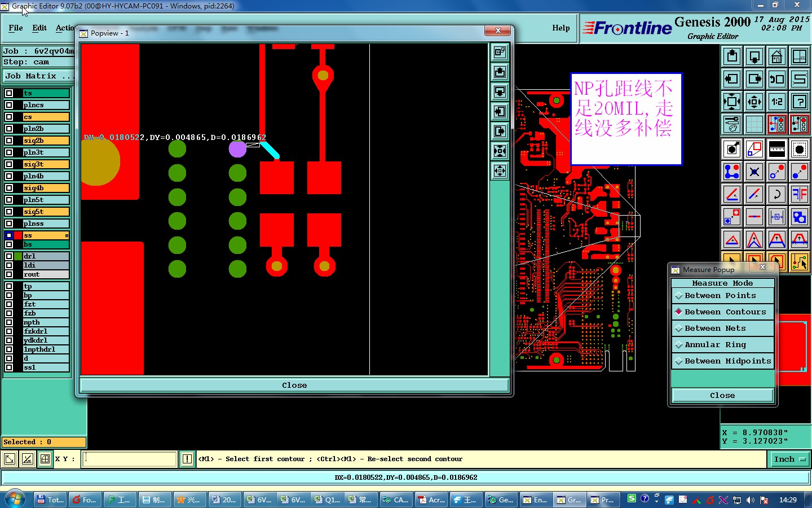Click the home view icon
This screenshot has height=508, width=812.
777,56
